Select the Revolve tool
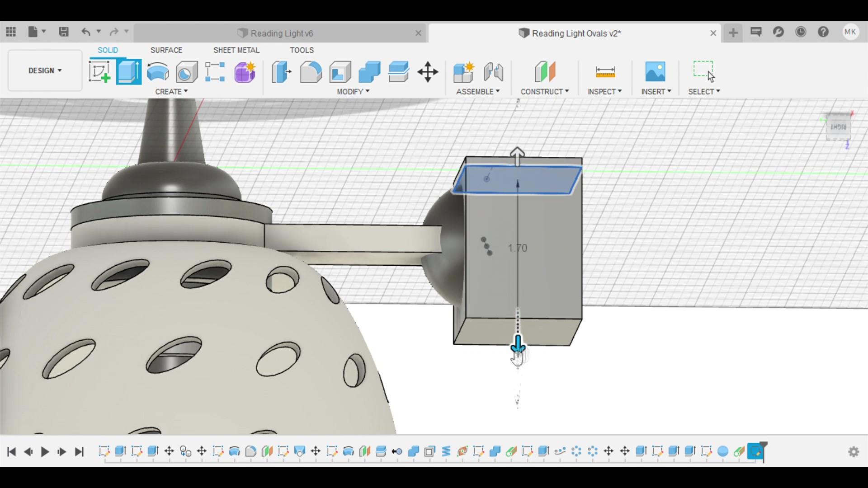868x488 pixels. pyautogui.click(x=158, y=72)
